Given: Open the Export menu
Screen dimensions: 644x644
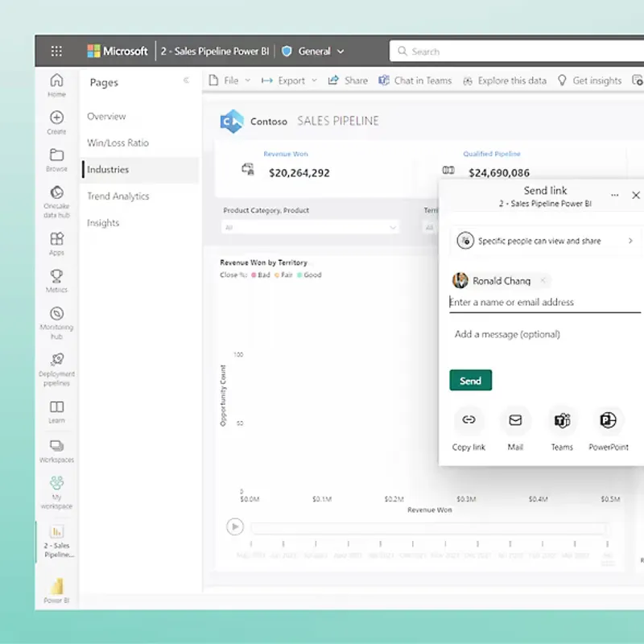Looking at the screenshot, I should click(289, 80).
